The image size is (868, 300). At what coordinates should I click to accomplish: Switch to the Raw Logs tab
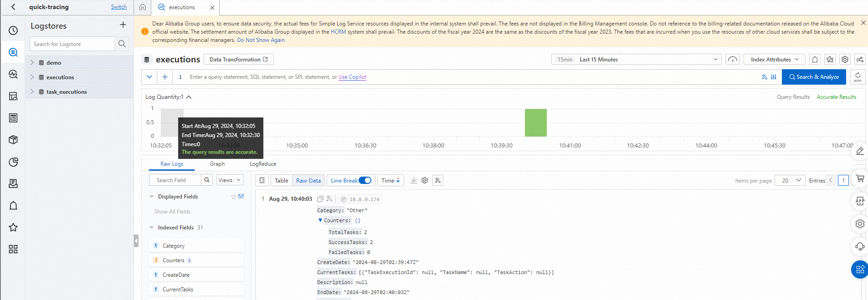pos(172,164)
